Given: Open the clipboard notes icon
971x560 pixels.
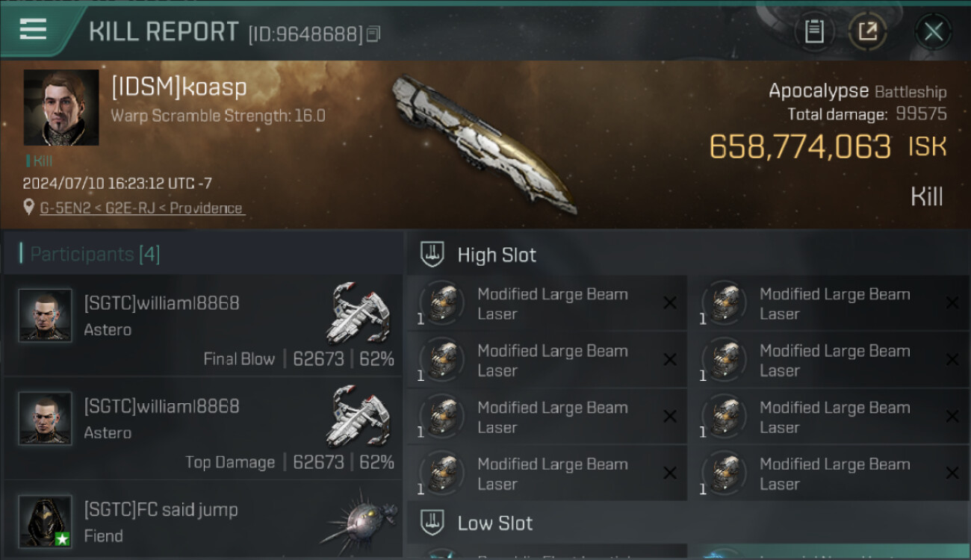Looking at the screenshot, I should [x=814, y=32].
